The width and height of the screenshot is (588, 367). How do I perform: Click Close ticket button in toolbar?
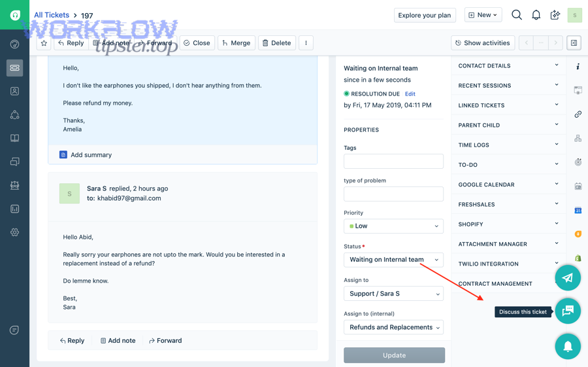(x=197, y=43)
